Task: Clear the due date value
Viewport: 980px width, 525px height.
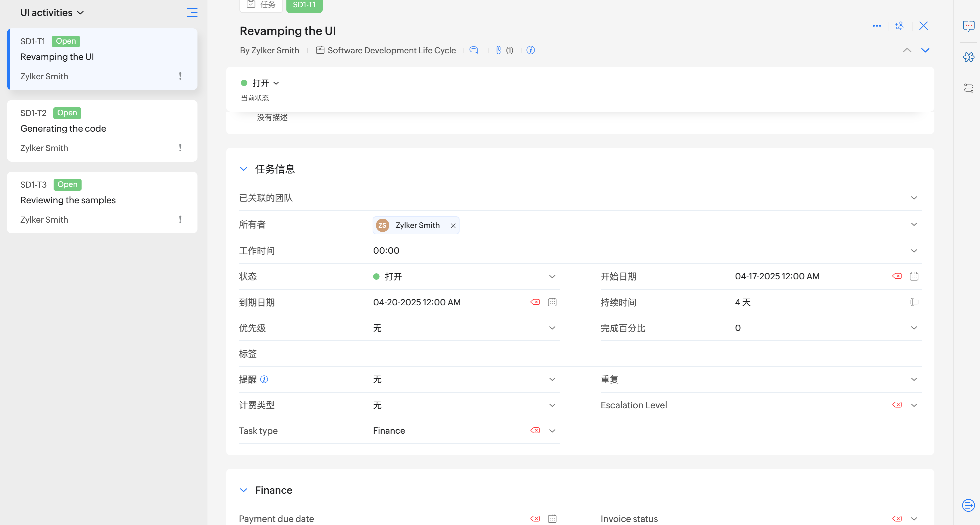Action: click(x=535, y=302)
